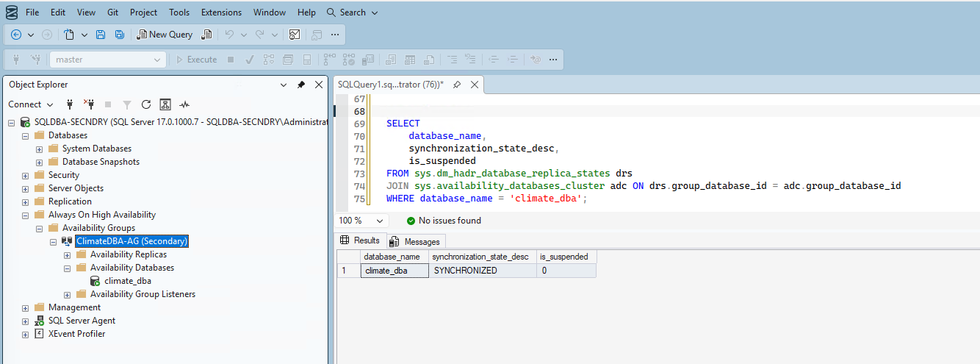
Task: Click the Save All icon
Action: tap(120, 34)
